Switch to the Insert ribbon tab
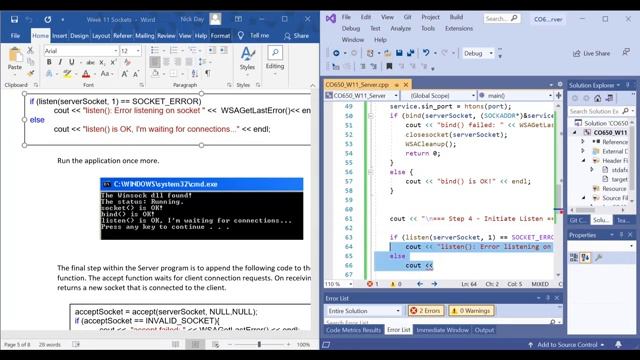Screen dimensions: 640x360 click(60, 36)
